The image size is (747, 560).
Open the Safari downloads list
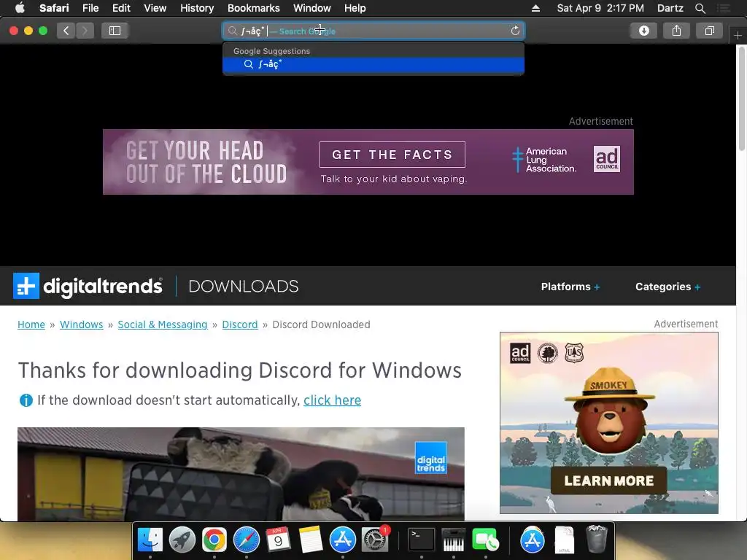(x=643, y=31)
